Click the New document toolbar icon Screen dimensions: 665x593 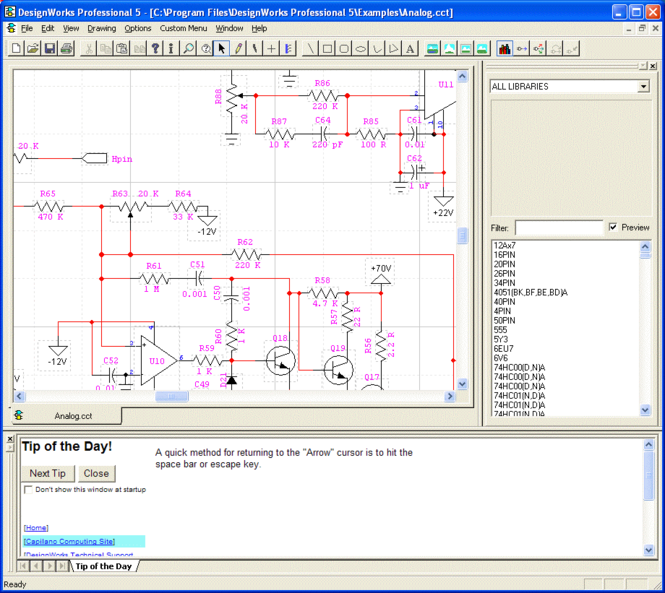tap(16, 48)
